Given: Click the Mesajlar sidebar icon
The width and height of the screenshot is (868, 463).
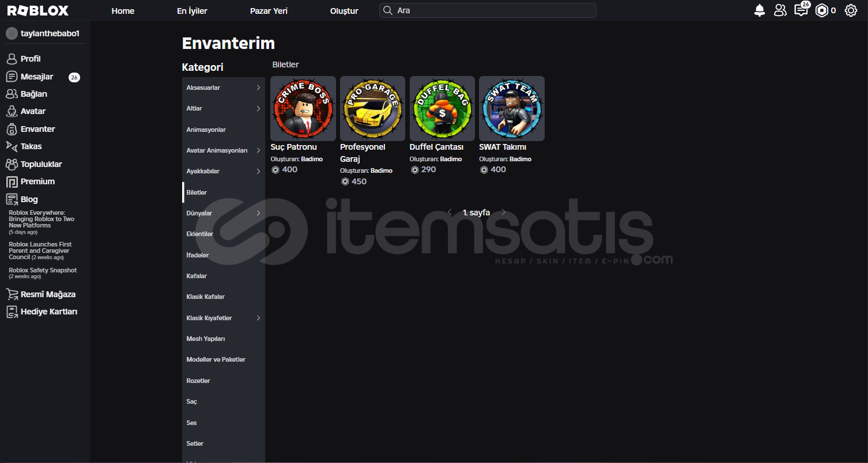Looking at the screenshot, I should pos(12,77).
